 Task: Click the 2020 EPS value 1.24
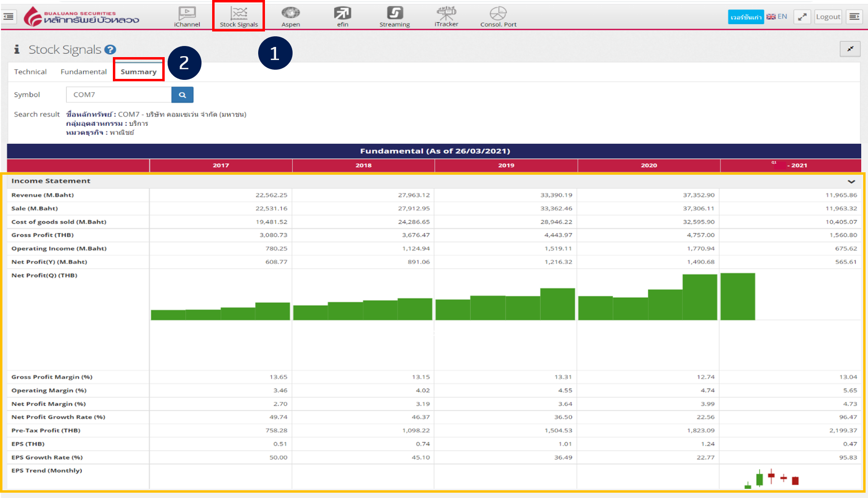(707, 444)
